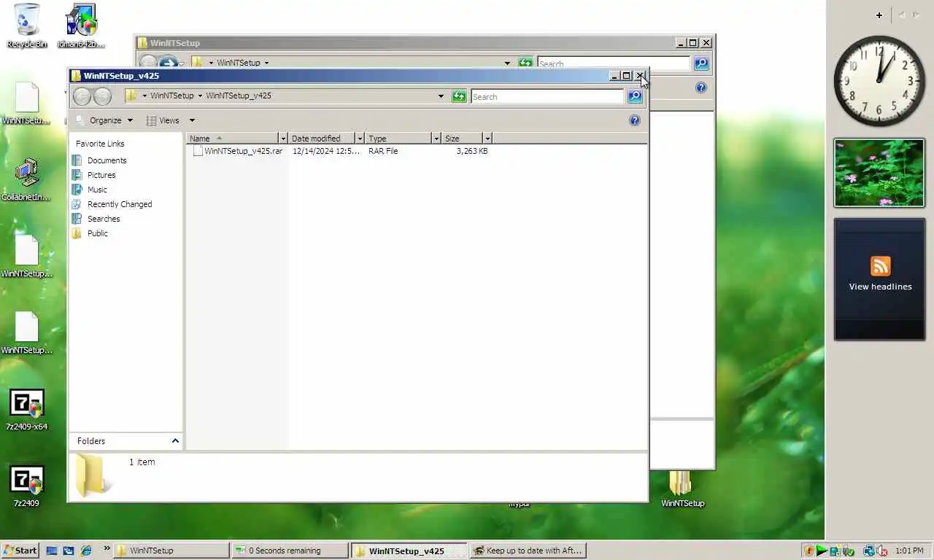Open help in WinNTSetup_v425 window
This screenshot has width=934, height=560.
tap(635, 120)
